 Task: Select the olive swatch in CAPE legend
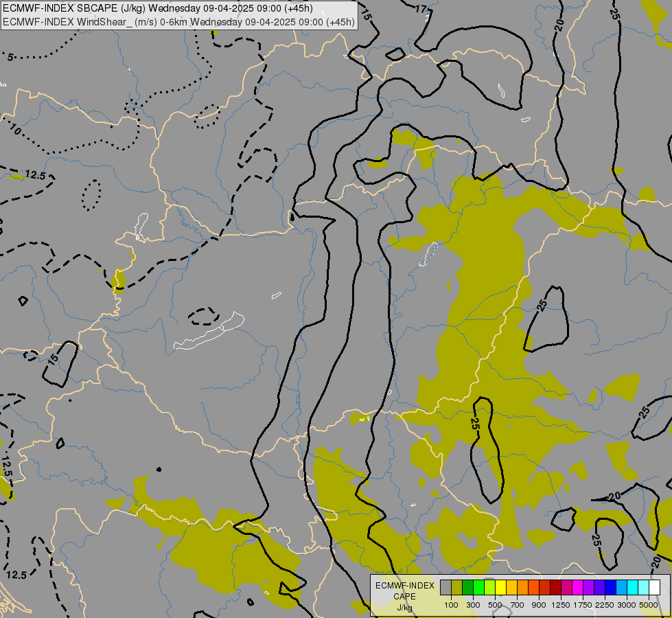457,588
